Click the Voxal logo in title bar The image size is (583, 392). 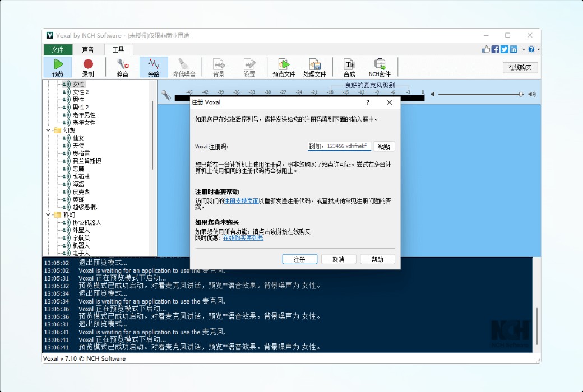click(50, 35)
